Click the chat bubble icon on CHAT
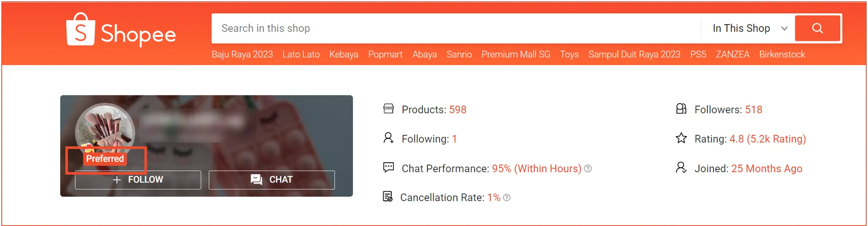Screen dimensions: 868x226 click(256, 180)
